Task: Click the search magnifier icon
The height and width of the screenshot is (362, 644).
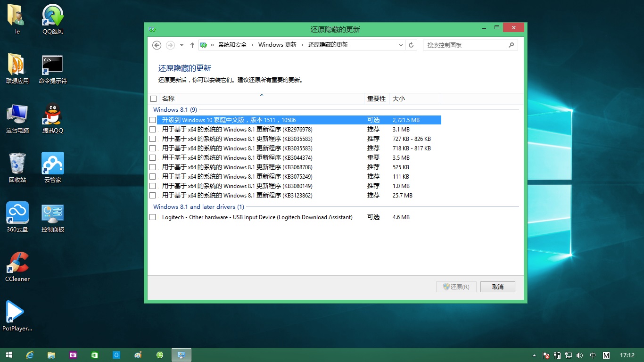Action: pos(511,45)
